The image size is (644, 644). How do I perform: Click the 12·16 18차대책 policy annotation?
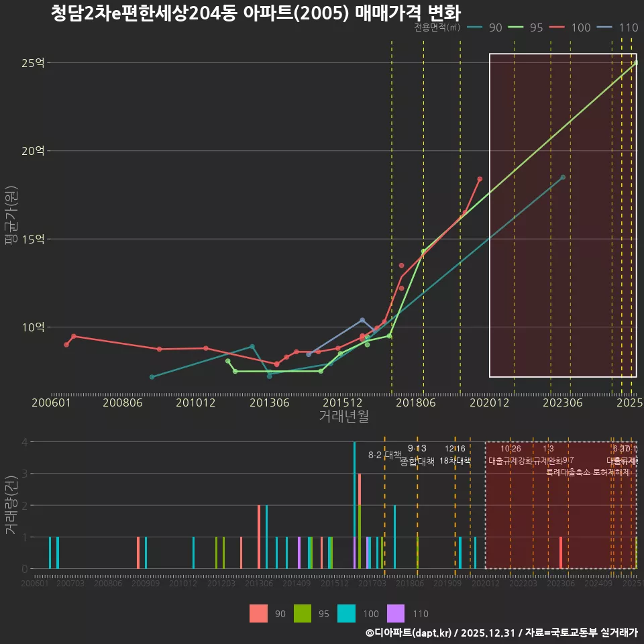coord(455,455)
